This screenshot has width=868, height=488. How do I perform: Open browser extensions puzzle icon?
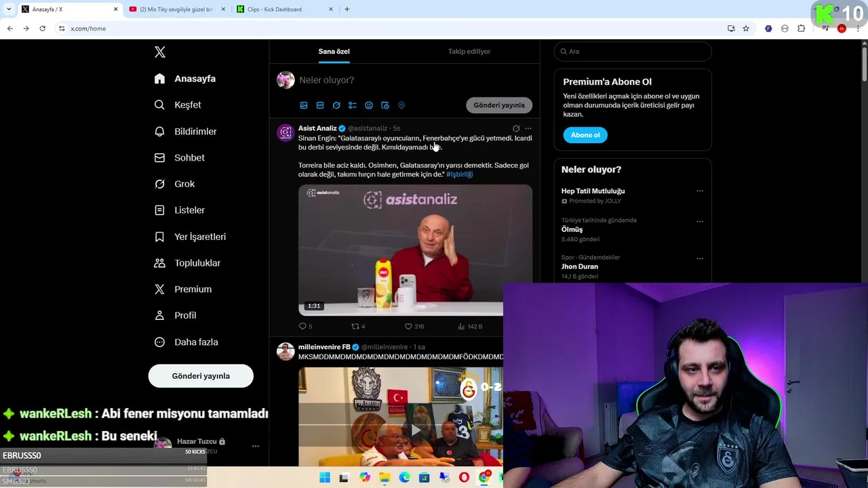802,28
